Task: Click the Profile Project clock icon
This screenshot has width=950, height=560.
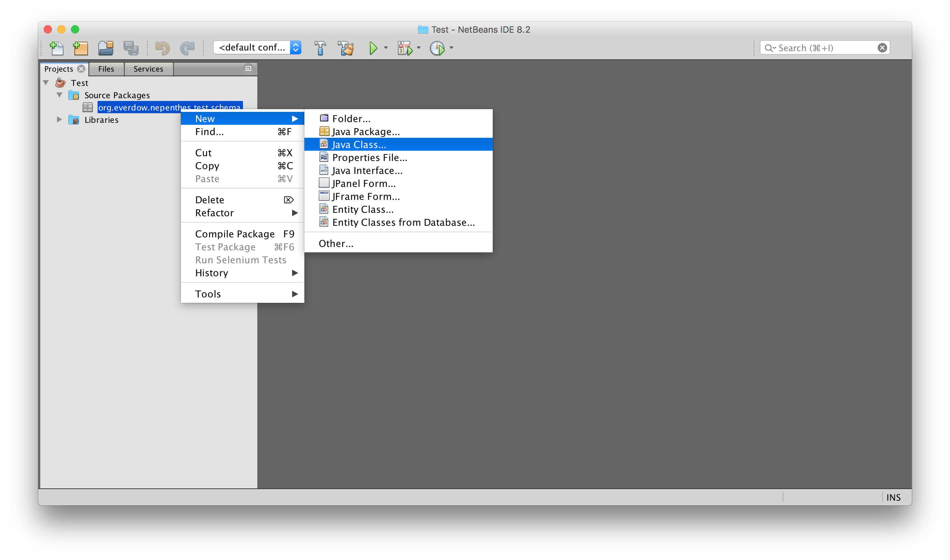Action: pos(437,48)
